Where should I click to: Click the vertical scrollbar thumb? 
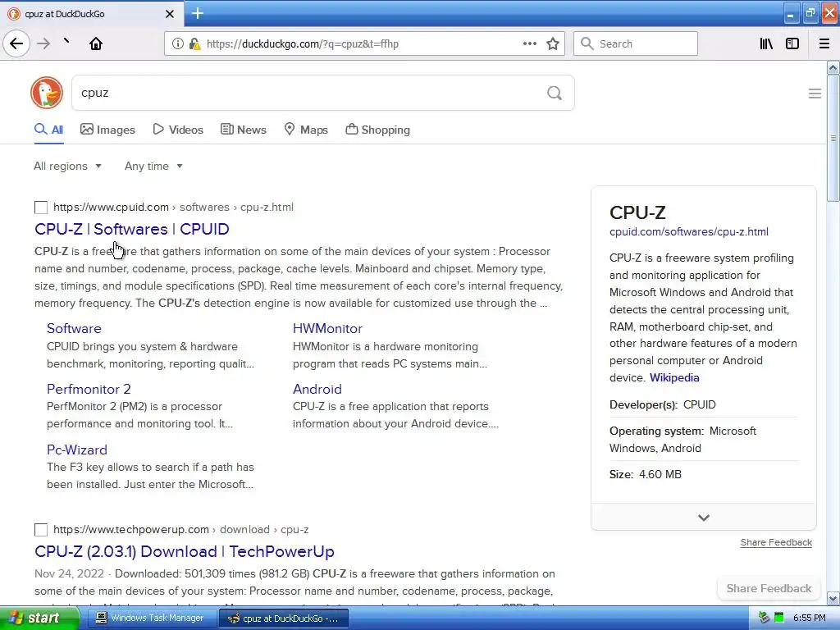tap(833, 138)
